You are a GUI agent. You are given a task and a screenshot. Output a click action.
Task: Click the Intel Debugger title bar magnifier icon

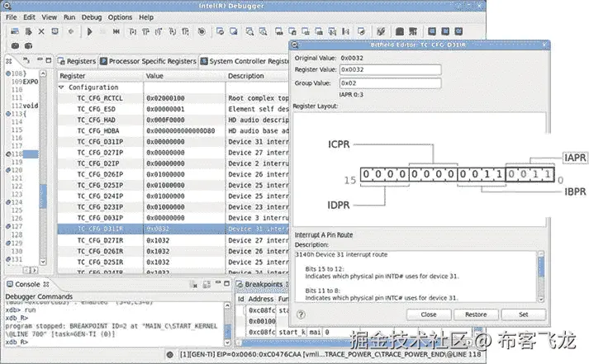[x=7, y=6]
